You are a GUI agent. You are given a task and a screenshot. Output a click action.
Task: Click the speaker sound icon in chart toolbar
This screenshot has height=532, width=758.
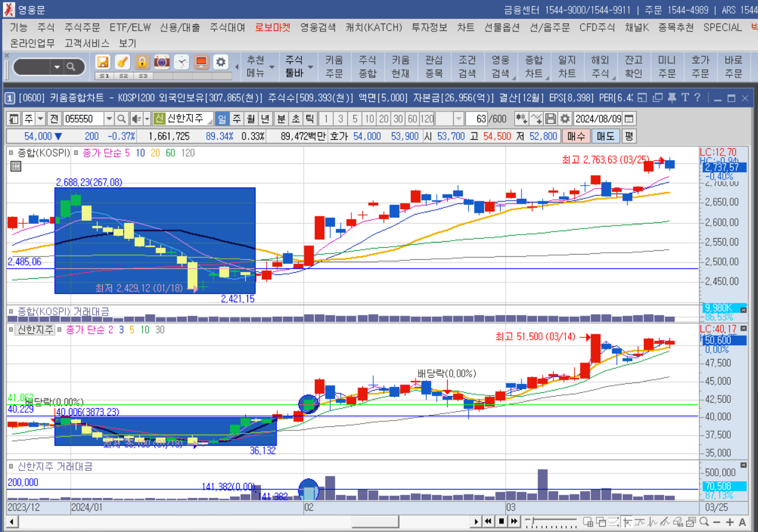tap(137, 118)
